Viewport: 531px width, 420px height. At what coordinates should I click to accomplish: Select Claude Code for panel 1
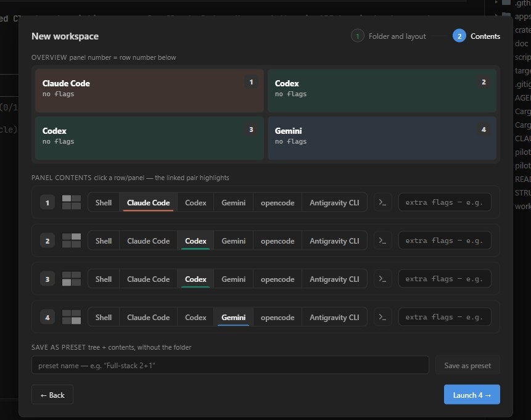point(149,202)
